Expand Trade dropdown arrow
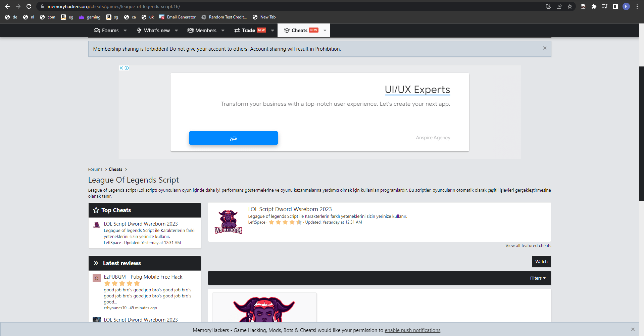Viewport: 644px width, 336px height. [x=273, y=31]
